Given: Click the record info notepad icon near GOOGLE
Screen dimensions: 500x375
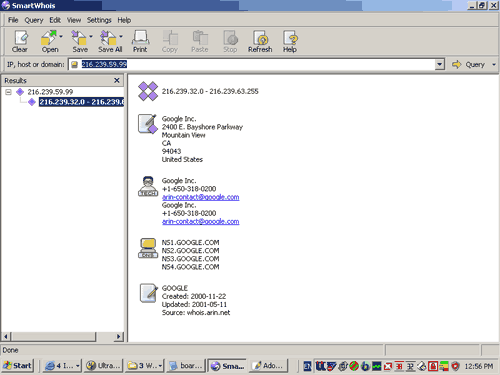Looking at the screenshot, I should coord(148,293).
